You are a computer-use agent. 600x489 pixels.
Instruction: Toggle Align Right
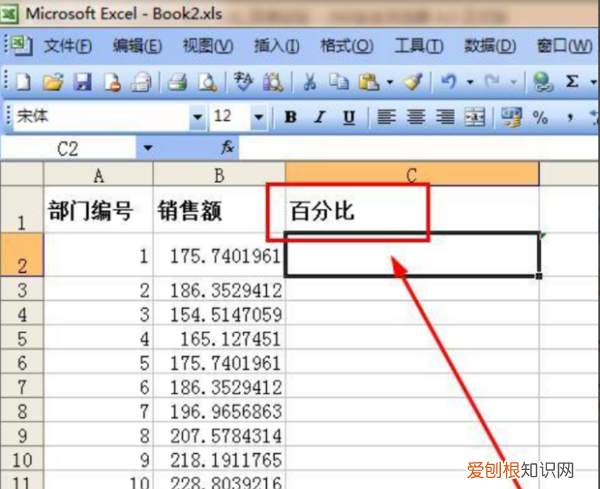tap(445, 117)
